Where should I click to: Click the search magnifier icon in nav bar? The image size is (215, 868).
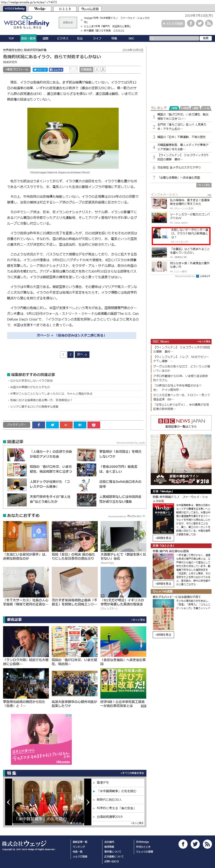click(152, 38)
